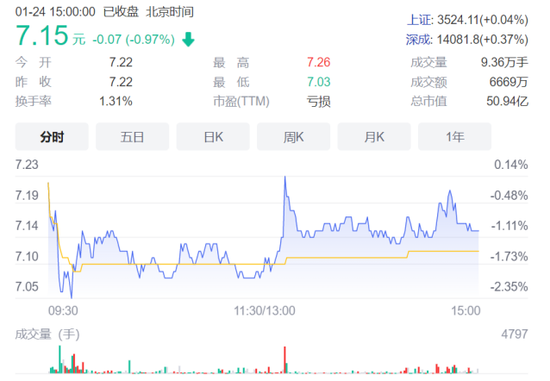Click the change value -0.07 (-0.97%)
550x381 pixels.
tap(134, 39)
